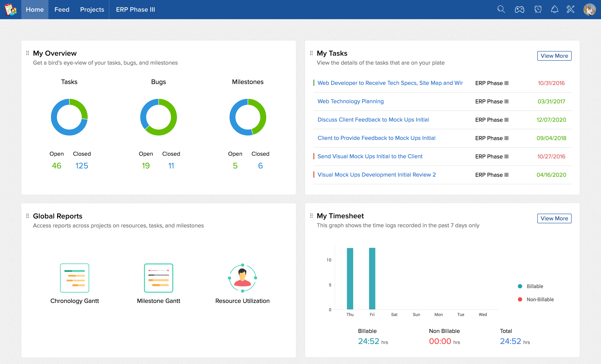Click the user profile avatar
601x364 pixels.
(590, 10)
